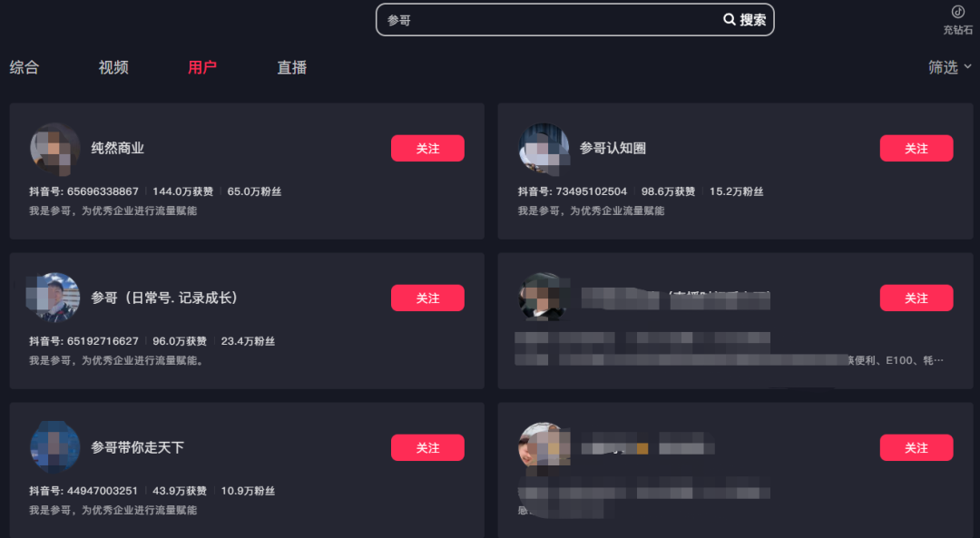Click avatar of 参哥（日常号. 记录成长）
Image resolution: width=980 pixels, height=538 pixels.
[x=55, y=298]
